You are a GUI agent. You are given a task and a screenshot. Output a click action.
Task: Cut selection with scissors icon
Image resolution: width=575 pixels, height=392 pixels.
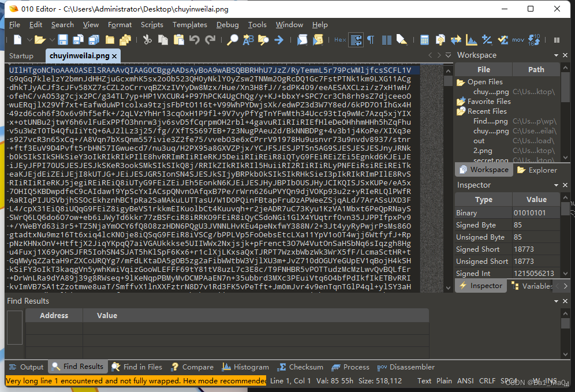pos(147,40)
